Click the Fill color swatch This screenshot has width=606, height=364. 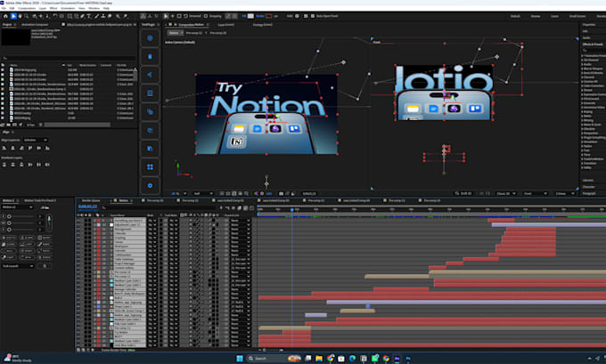click(x=250, y=16)
